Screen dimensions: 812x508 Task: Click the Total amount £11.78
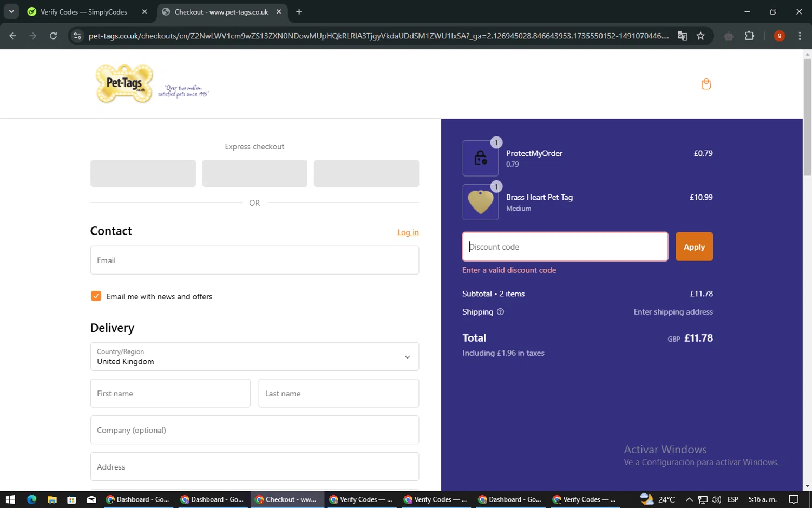coord(698,338)
